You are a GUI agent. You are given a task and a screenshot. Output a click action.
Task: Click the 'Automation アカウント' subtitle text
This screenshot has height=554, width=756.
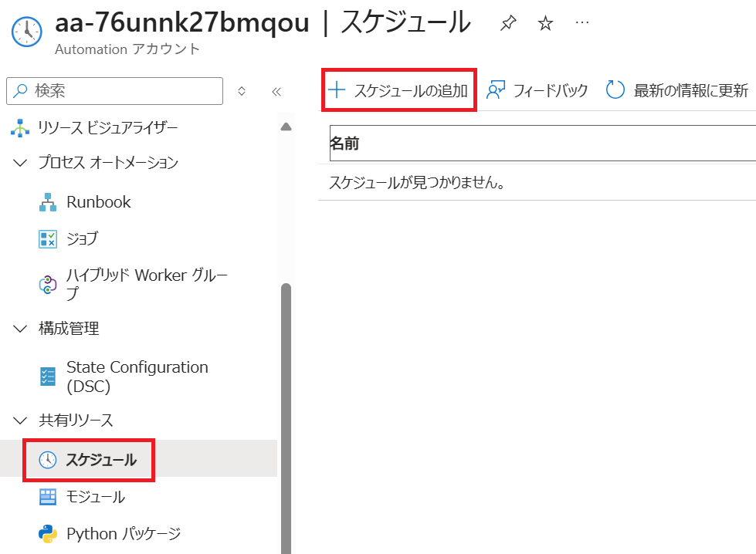point(127,49)
